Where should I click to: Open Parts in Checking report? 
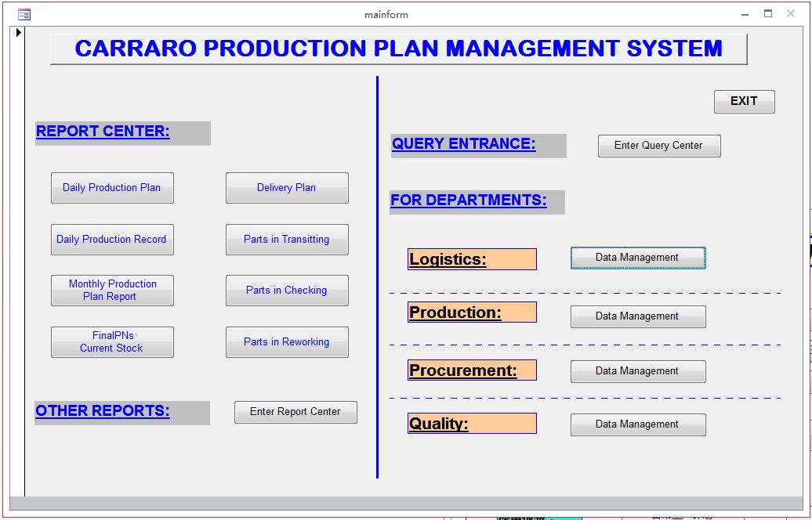[x=287, y=291]
